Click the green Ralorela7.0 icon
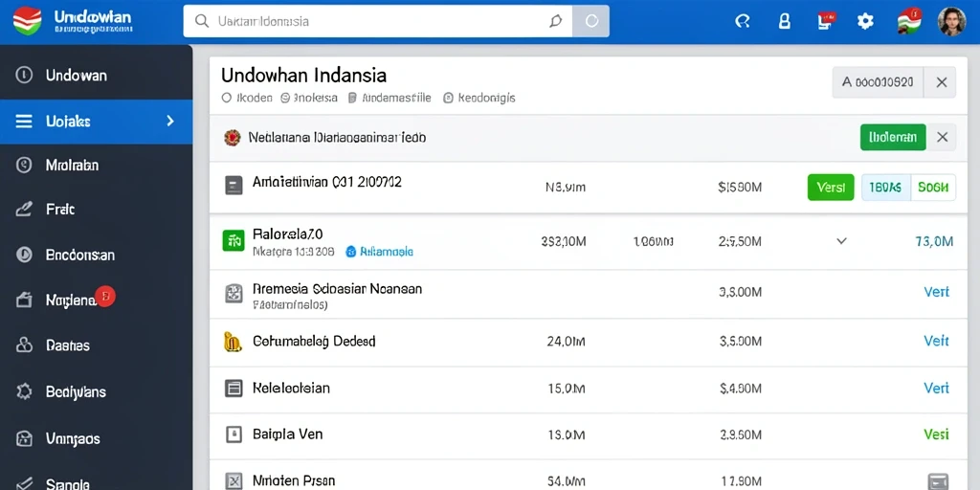980x490 pixels. pos(234,240)
